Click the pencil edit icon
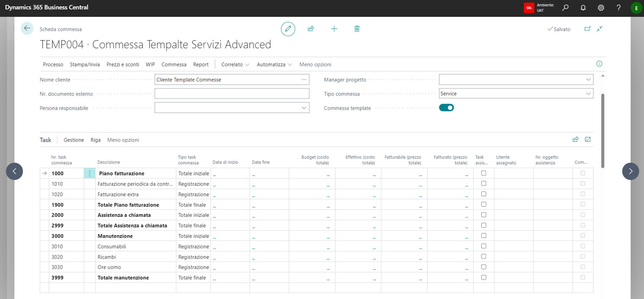 tap(288, 29)
